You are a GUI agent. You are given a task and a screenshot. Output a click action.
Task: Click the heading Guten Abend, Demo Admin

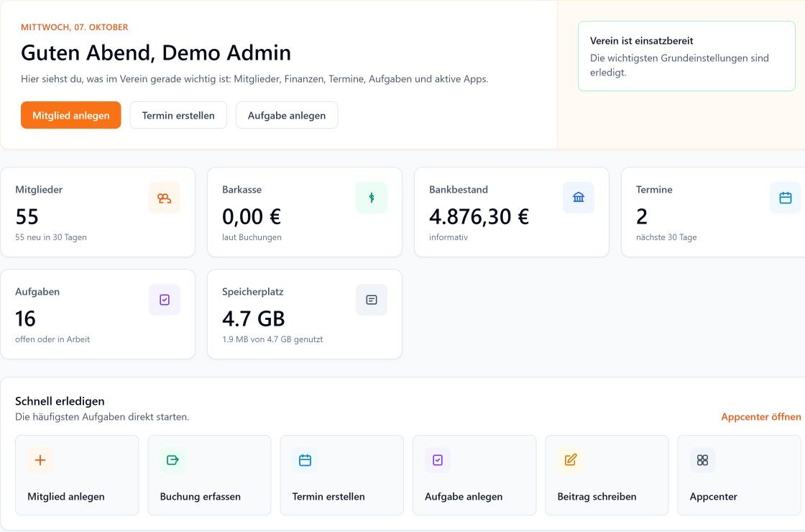click(156, 52)
